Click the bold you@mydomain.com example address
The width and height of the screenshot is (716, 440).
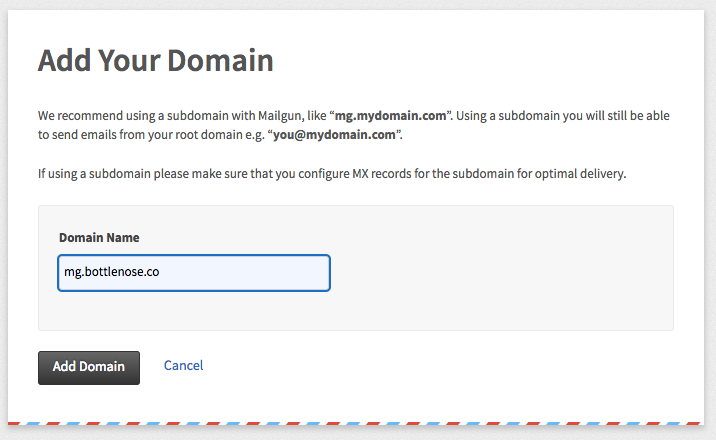coord(334,135)
